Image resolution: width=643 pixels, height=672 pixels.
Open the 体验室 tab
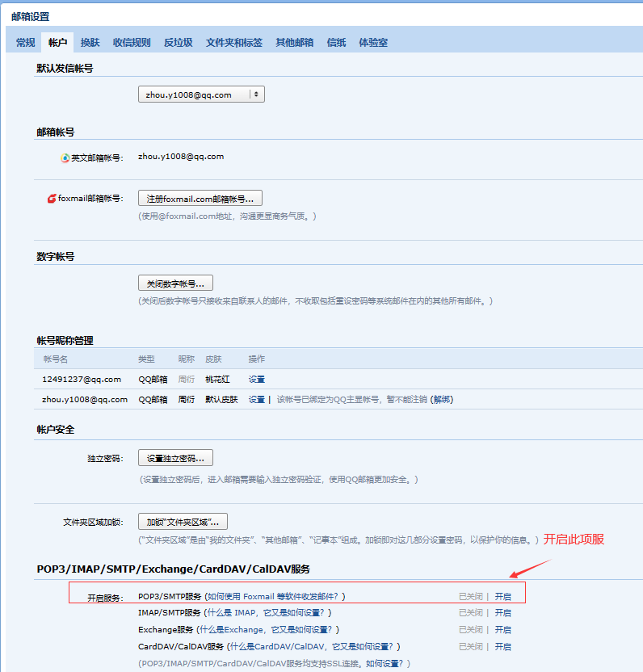coord(373,43)
